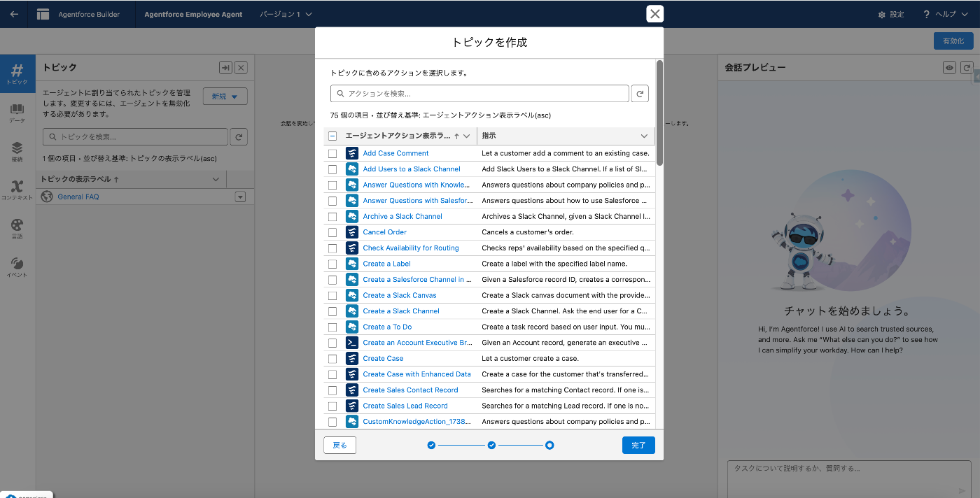Open the 新規 (New) dropdown button
Screen dimensions: 980x498
click(225, 97)
